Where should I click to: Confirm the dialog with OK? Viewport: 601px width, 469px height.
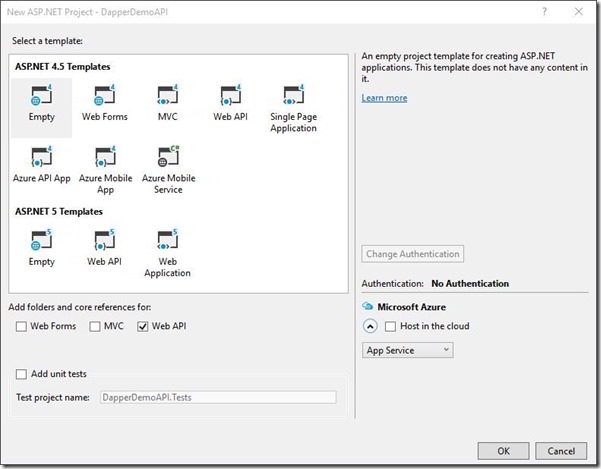point(503,451)
